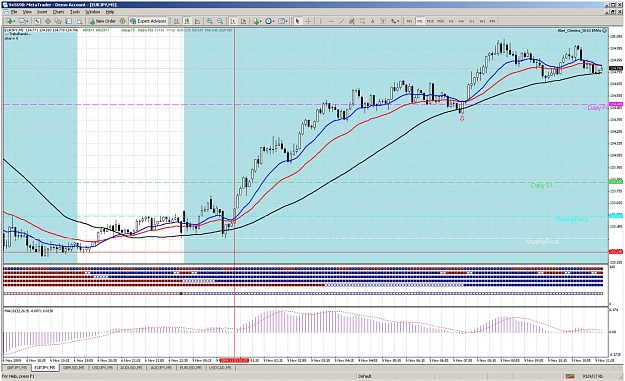Open the Periodicity clock dropdown
Viewport: 625px width, 381px height.
tap(270, 21)
